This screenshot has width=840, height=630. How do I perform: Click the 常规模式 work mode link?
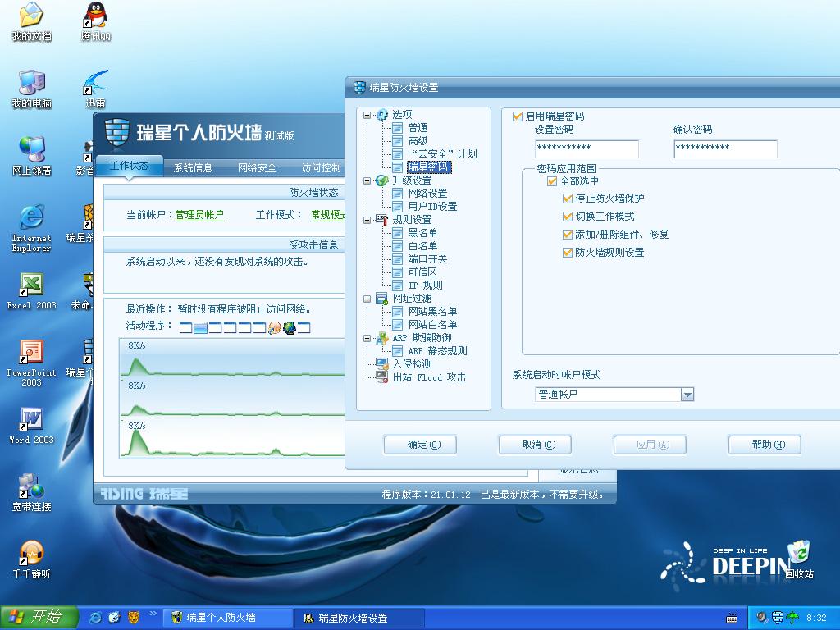point(328,215)
